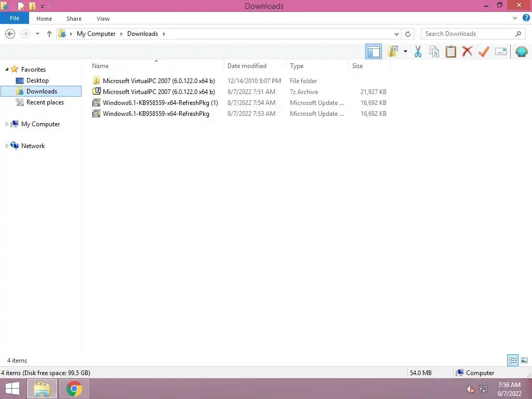Refresh the Downloads folder
The image size is (532, 399).
(408, 34)
